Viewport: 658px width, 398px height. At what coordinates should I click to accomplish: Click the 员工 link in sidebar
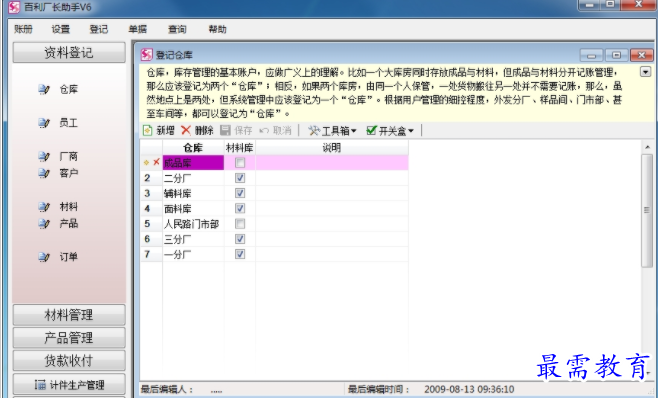coord(69,123)
